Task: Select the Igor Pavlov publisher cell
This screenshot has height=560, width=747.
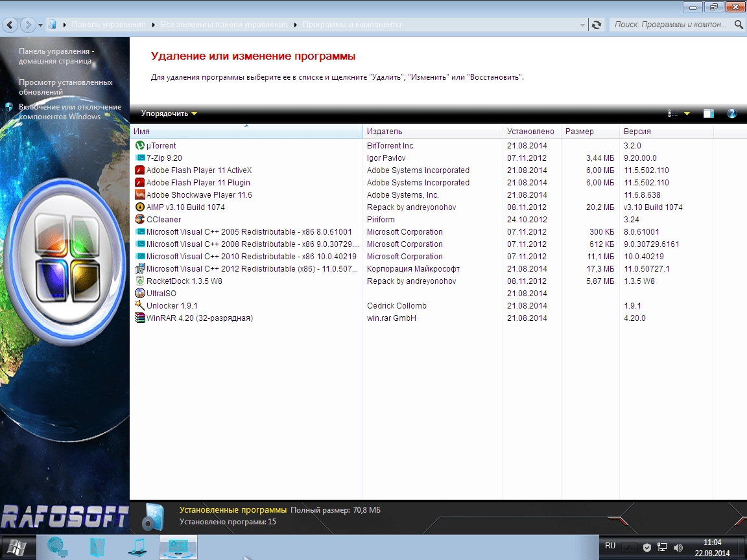Action: click(386, 158)
